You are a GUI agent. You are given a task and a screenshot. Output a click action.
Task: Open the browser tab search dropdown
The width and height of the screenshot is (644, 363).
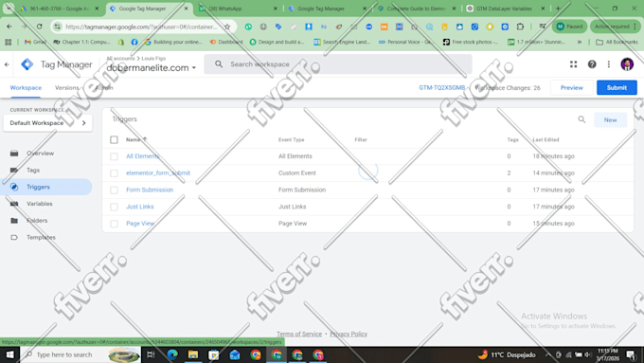pos(9,9)
